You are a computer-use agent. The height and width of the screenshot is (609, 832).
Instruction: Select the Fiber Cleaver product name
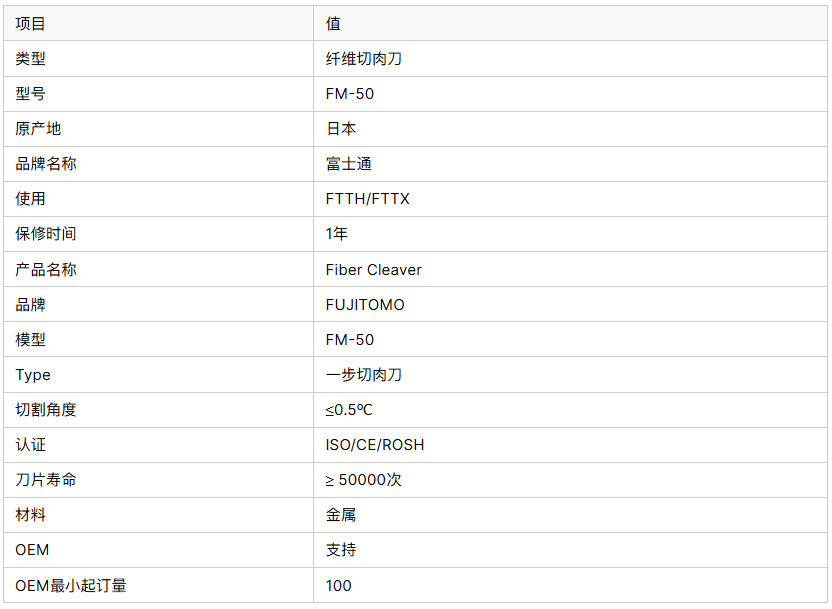tap(373, 270)
